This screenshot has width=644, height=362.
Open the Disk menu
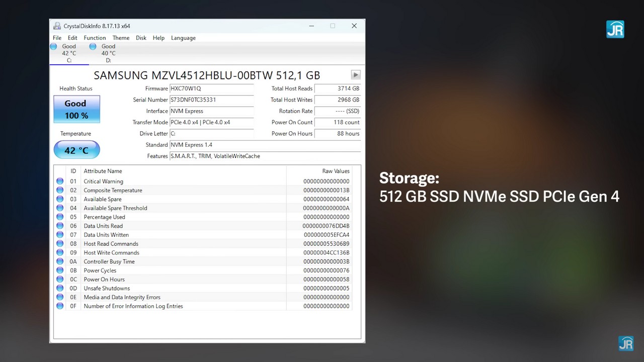pos(141,38)
